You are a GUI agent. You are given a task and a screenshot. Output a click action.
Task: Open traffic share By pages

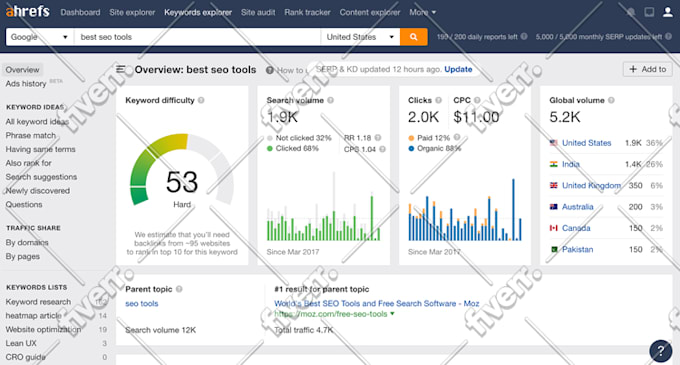coord(23,256)
